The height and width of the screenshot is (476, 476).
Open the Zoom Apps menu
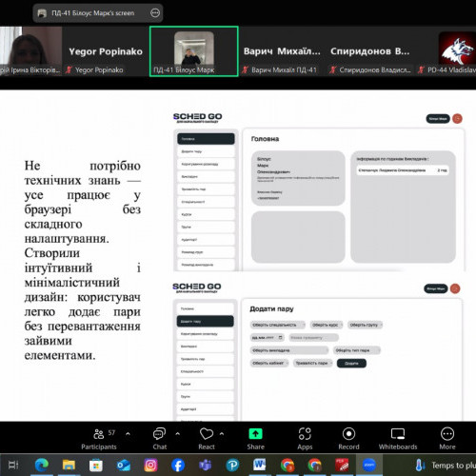click(x=305, y=439)
